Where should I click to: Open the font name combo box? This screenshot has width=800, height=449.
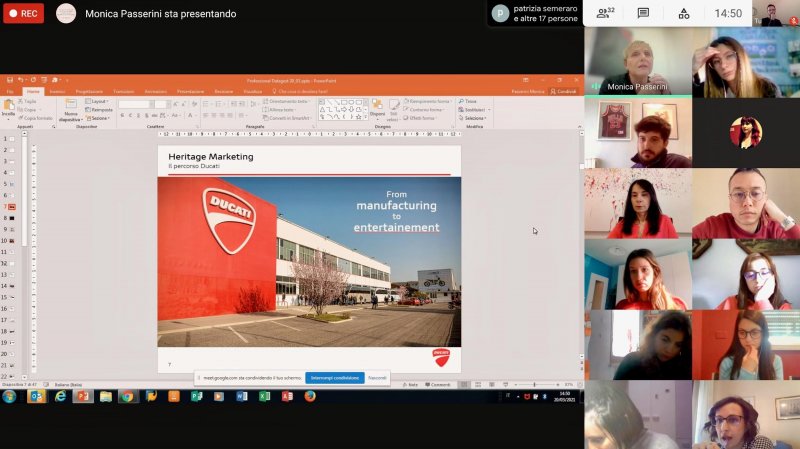point(136,104)
